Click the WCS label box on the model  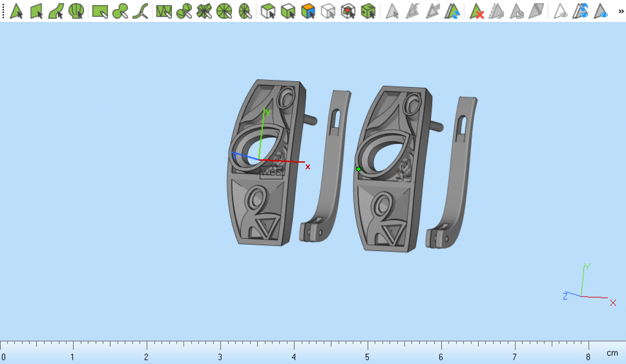tap(271, 173)
